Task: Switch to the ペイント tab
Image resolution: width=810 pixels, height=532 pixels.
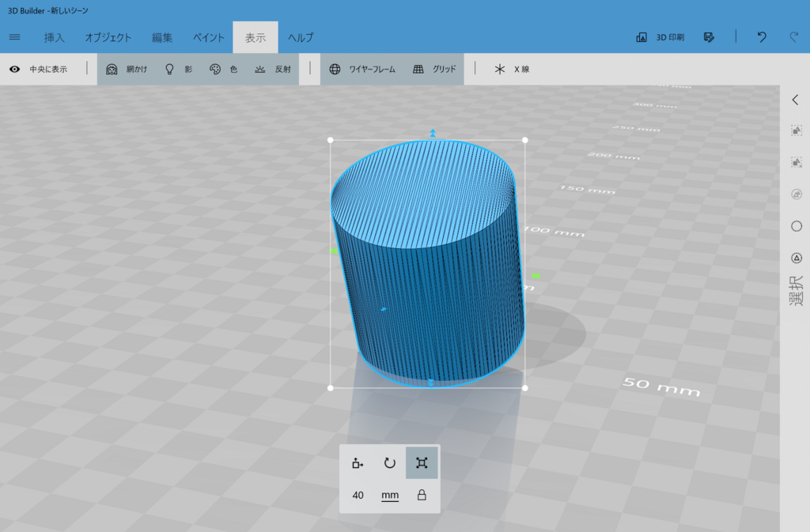Action: pos(209,38)
